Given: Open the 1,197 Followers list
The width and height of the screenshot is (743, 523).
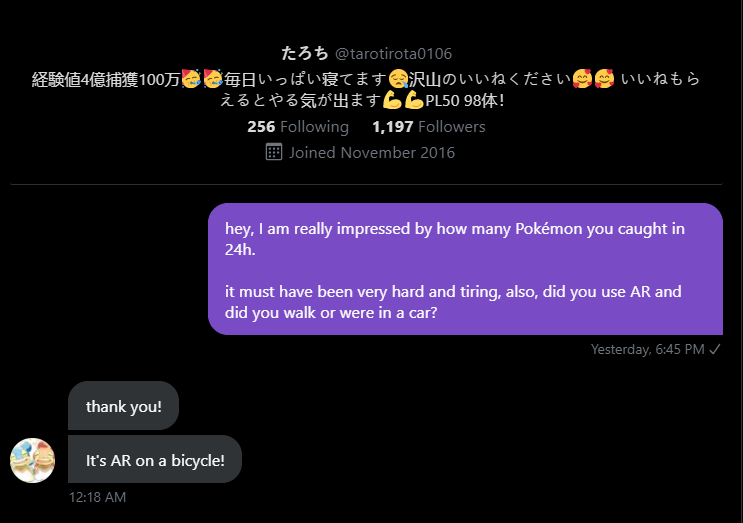Looking at the screenshot, I should tap(428, 127).
